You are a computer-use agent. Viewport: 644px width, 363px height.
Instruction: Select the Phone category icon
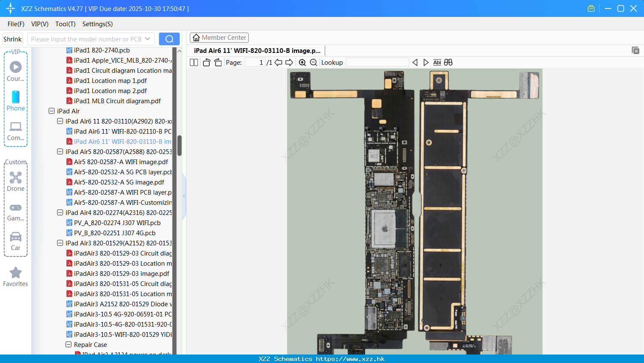click(16, 101)
